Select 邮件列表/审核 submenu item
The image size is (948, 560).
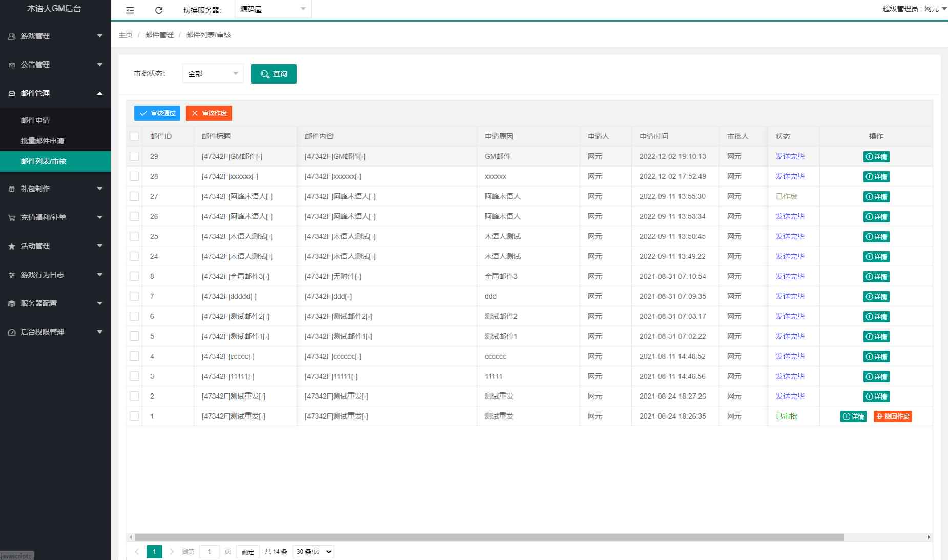tap(55, 161)
